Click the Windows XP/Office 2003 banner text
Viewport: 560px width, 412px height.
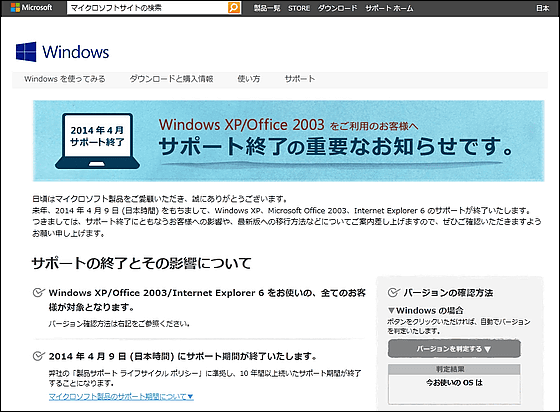tap(241, 125)
